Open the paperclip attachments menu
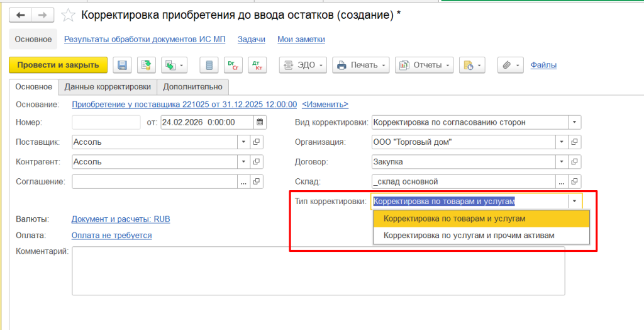Image resolution: width=644 pixels, height=330 pixels. (x=510, y=65)
